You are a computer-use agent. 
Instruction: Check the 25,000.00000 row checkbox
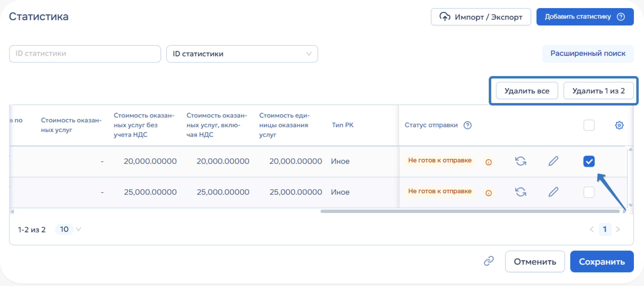click(x=589, y=192)
